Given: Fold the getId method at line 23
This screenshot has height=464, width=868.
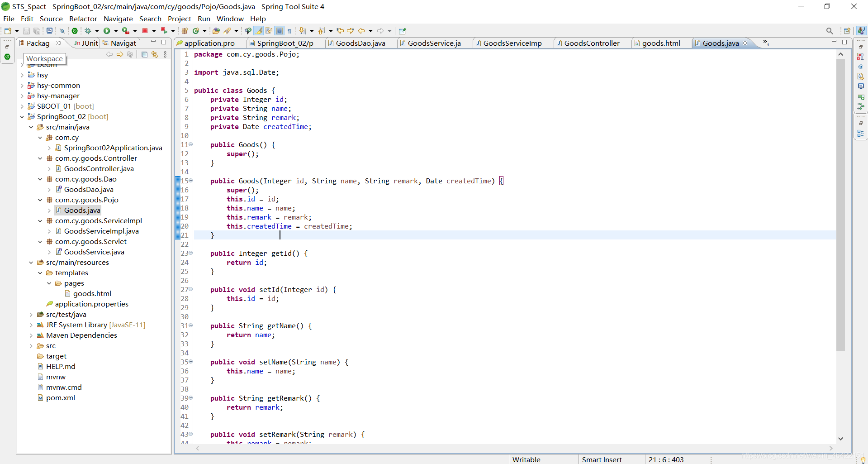Looking at the screenshot, I should [191, 253].
